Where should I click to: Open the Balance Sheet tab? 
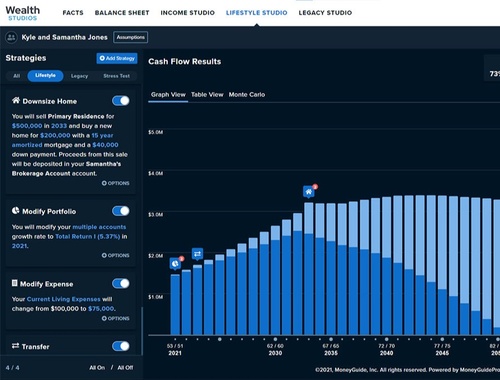tap(122, 13)
